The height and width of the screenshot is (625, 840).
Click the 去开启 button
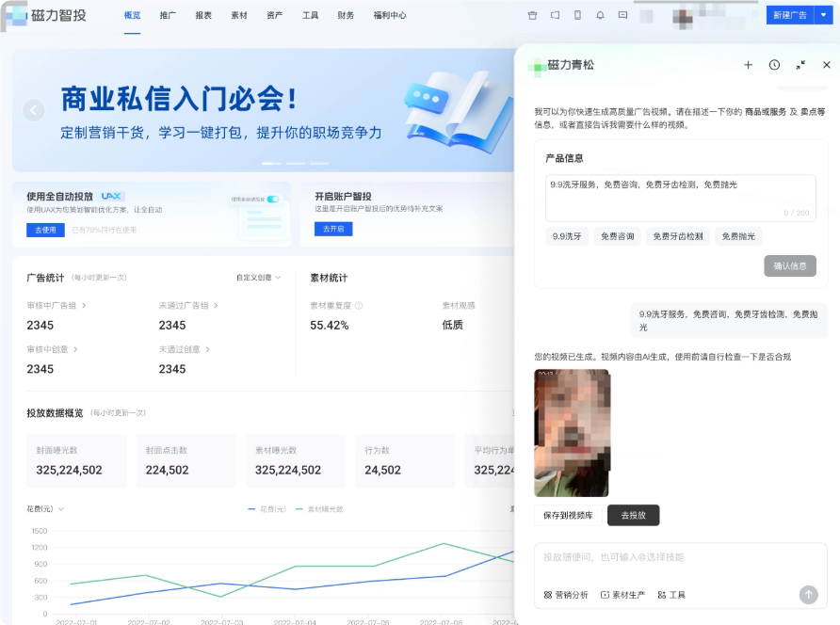coord(333,229)
